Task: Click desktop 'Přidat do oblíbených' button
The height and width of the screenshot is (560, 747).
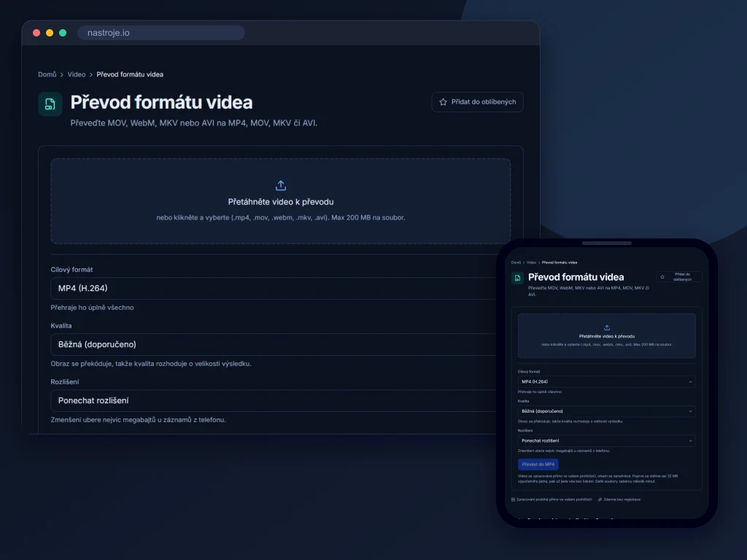Action: pyautogui.click(x=477, y=102)
